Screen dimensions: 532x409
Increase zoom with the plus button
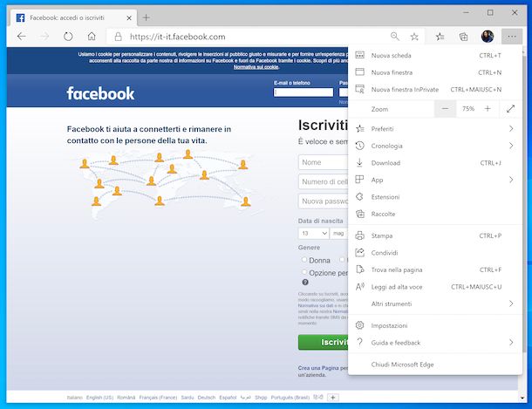coord(488,109)
